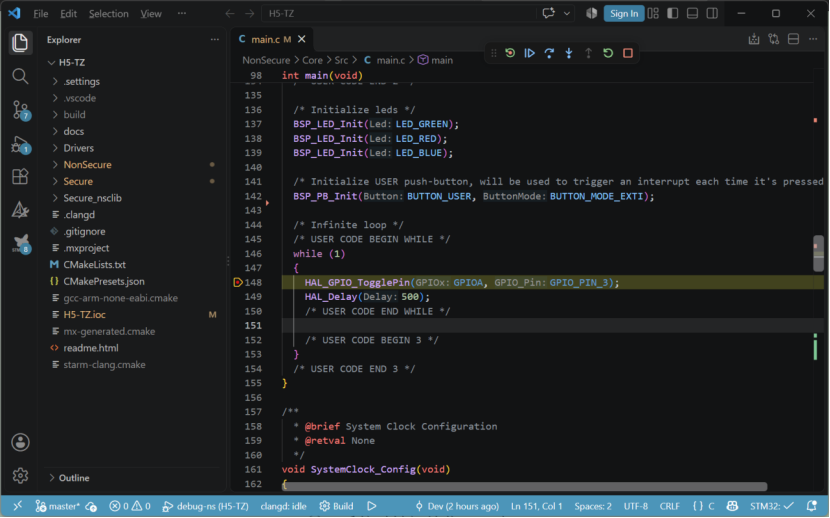Click the hexagonal icon left of Sign In
The width and height of the screenshot is (830, 518).
click(x=591, y=13)
